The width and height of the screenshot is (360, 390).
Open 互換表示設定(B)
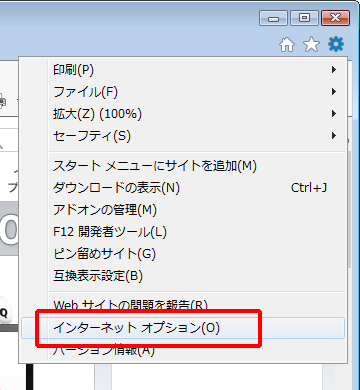(x=183, y=276)
